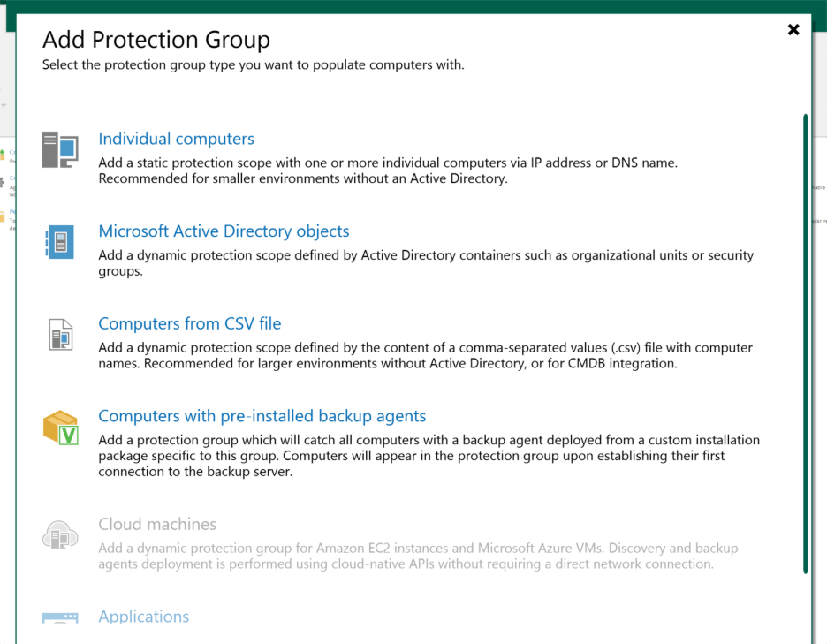Click the Applications icon at the bottom
Image resolution: width=827 pixels, height=644 pixels.
coord(60,617)
